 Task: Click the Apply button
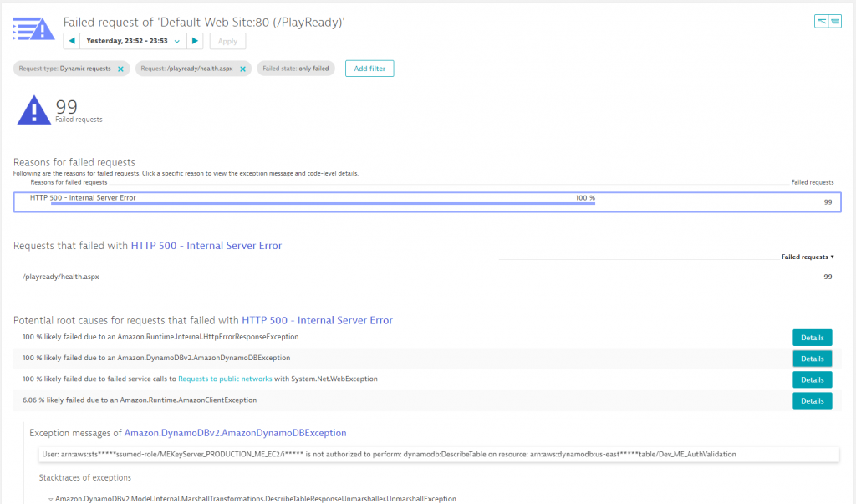point(227,42)
